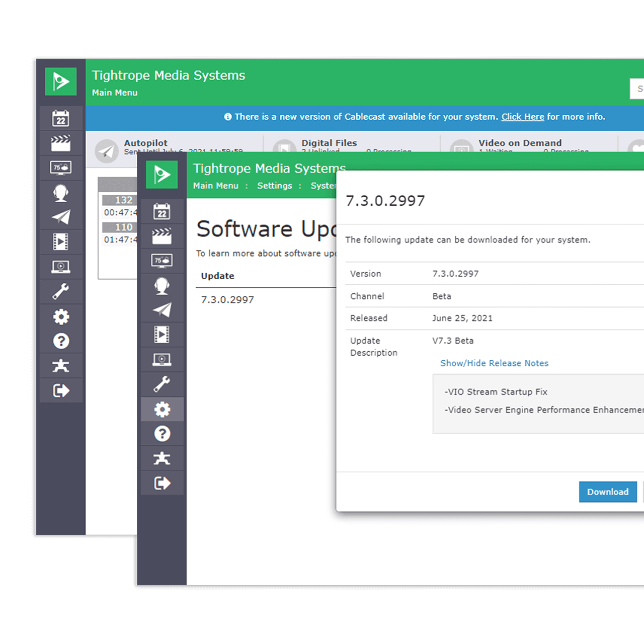Open the paper plane Autopilot icon in back window sidebar

tap(61, 217)
